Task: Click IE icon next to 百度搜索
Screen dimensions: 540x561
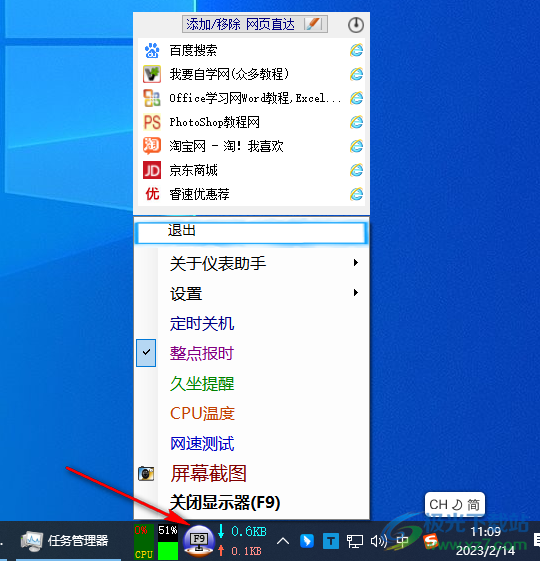Action: pyautogui.click(x=356, y=50)
